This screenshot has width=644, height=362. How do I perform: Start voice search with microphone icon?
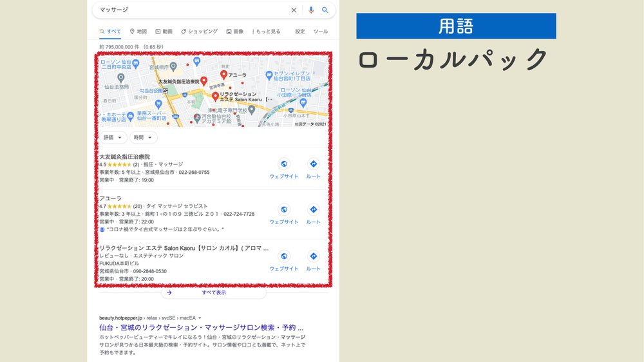point(311,10)
